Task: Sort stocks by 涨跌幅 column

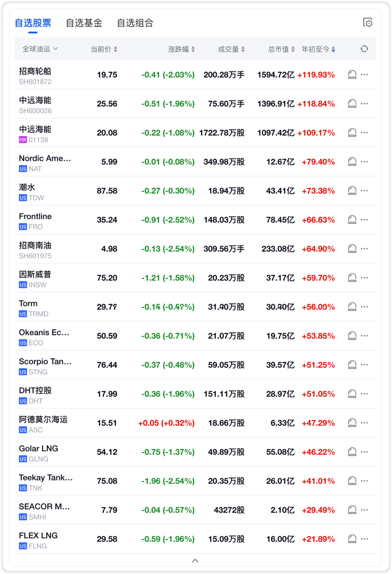Action: click(181, 49)
